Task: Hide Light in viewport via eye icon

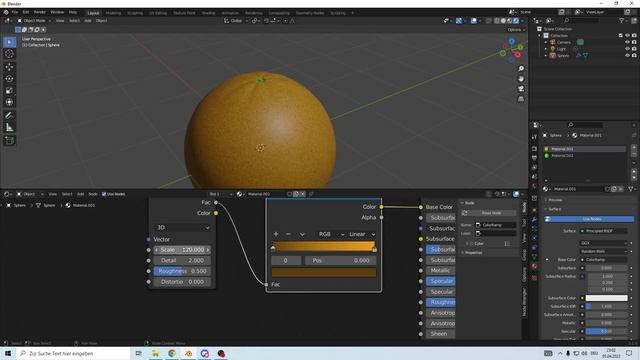Action: (627, 49)
